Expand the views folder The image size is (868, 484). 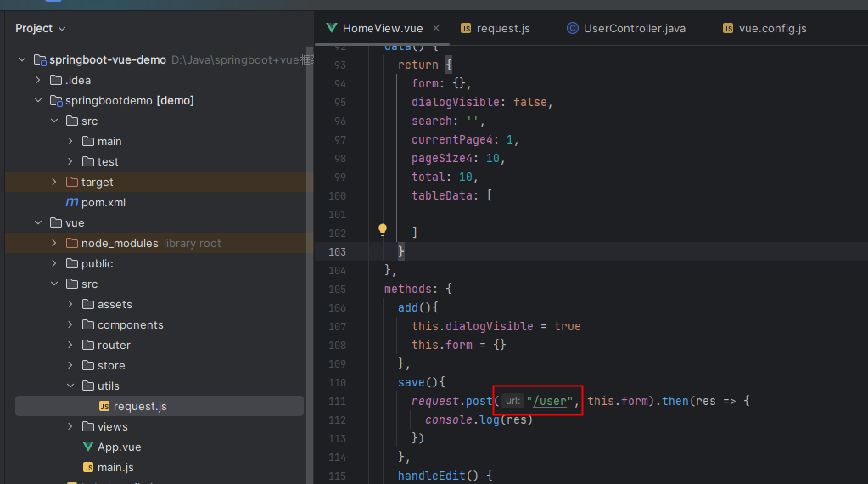70,426
